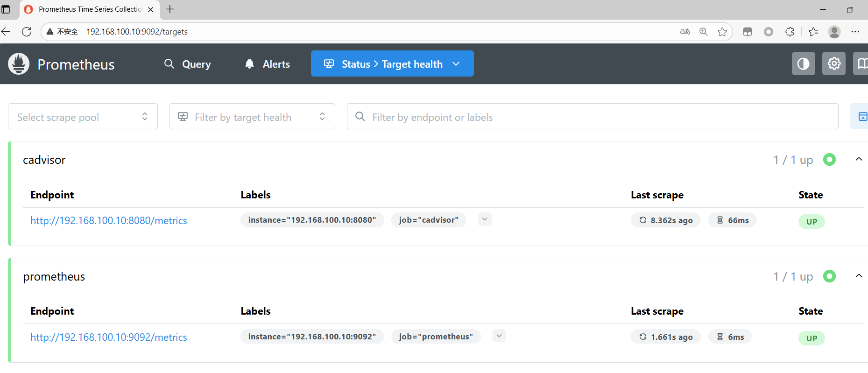The height and width of the screenshot is (373, 868).
Task: Expand labels for cadvisor target
Action: click(485, 219)
